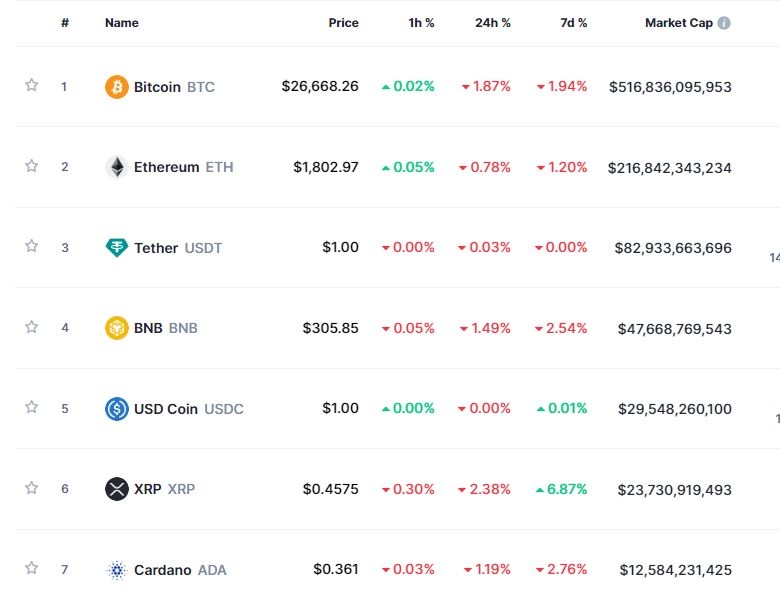Click the XRP logo icon
780x607 pixels.
click(x=117, y=489)
